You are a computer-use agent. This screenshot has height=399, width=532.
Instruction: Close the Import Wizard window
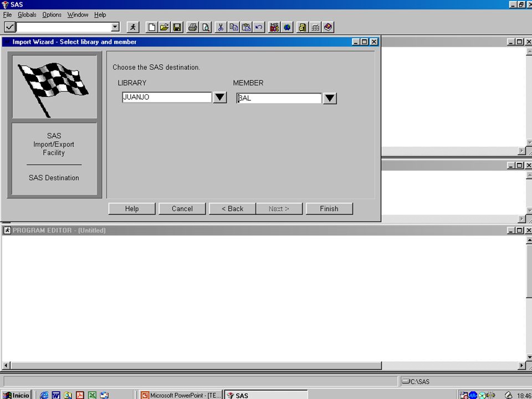[374, 42]
